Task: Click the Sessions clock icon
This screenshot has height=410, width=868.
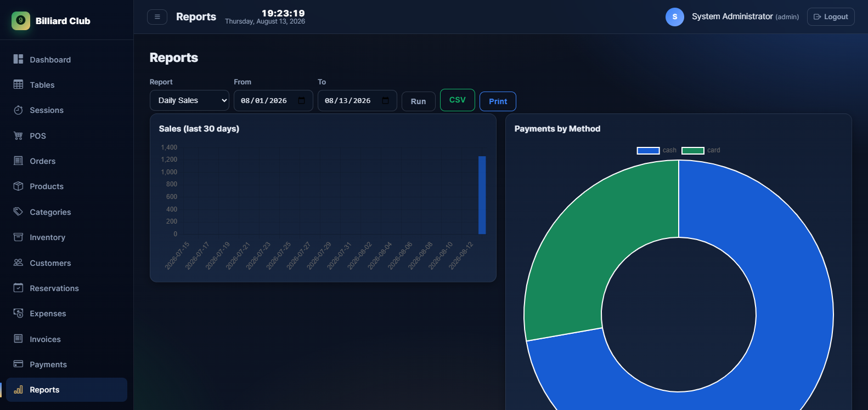Action: [18, 110]
